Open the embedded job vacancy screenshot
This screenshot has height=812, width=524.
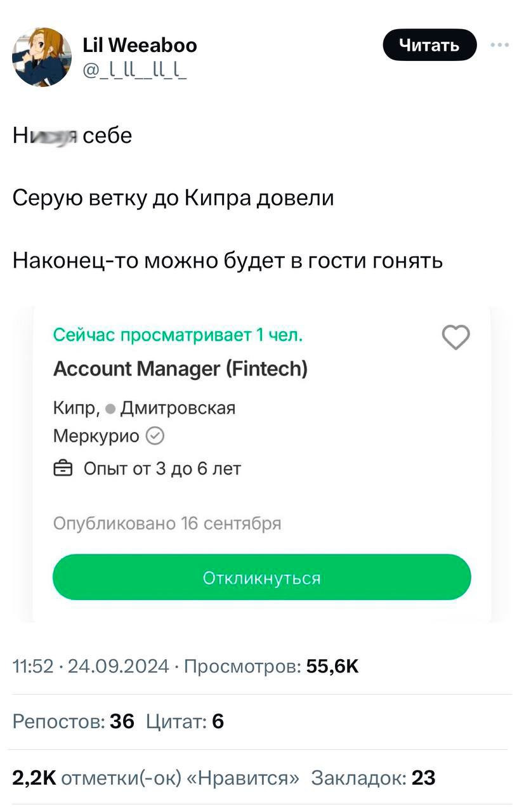pos(261,463)
